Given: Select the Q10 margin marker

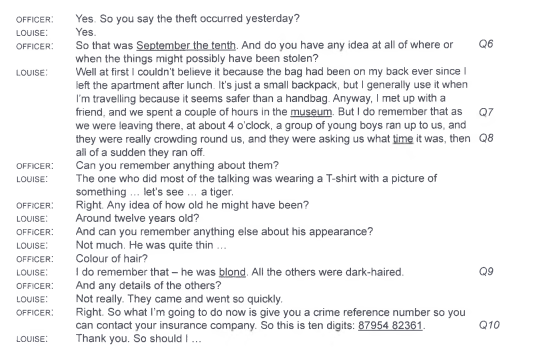Looking at the screenshot, I should point(489,325).
